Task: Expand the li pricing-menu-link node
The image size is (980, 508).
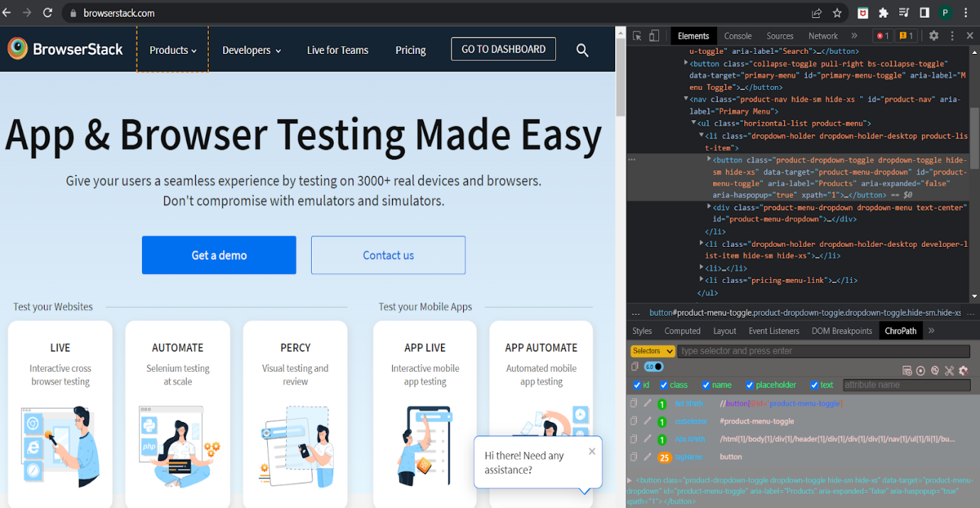Action: pyautogui.click(x=702, y=280)
